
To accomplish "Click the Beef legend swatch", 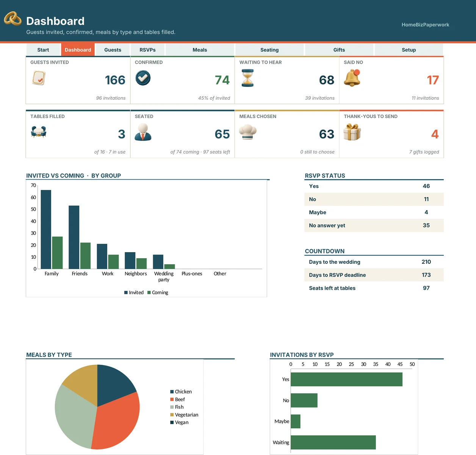I will tap(172, 399).
